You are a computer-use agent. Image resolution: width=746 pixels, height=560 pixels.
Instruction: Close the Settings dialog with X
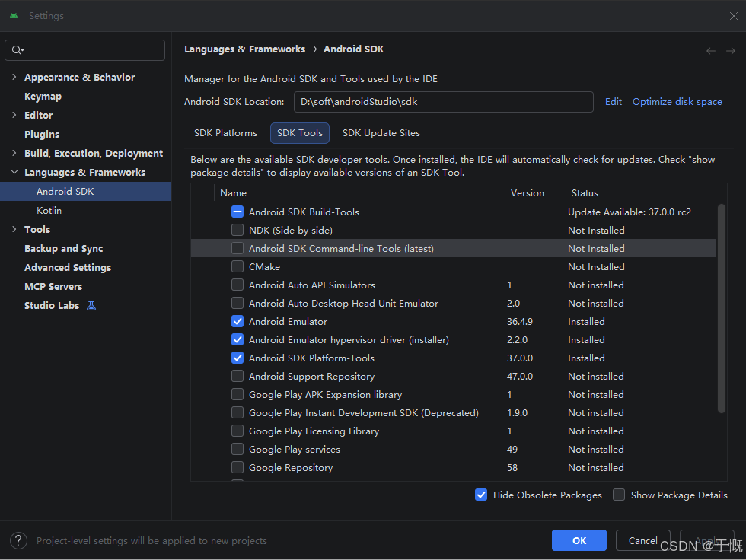(734, 16)
